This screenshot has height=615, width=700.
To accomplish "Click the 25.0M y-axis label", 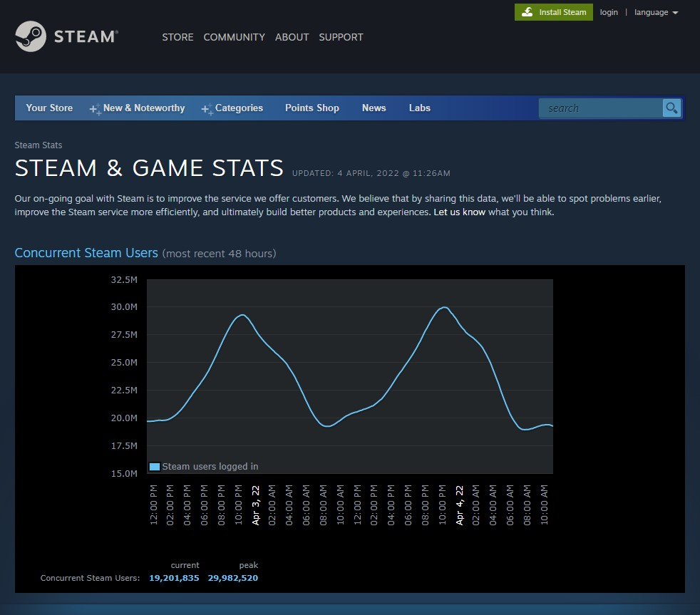I will click(x=124, y=363).
